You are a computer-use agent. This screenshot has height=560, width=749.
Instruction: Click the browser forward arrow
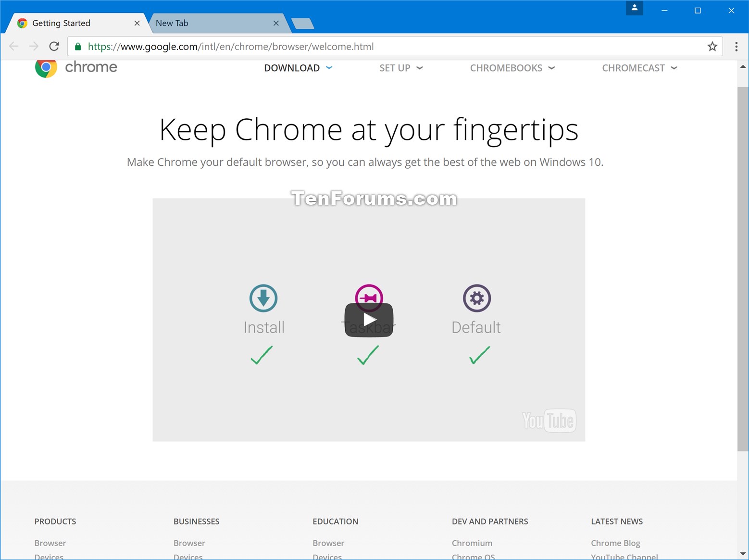(34, 47)
